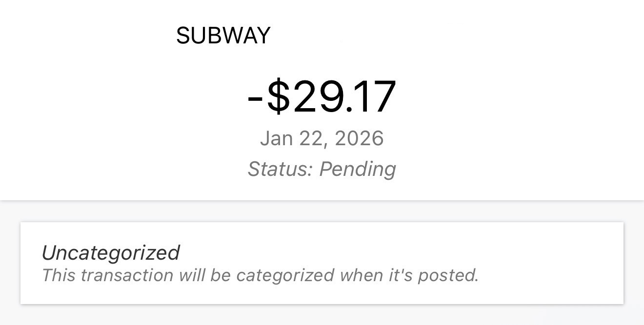
Task: Click the word Pending in the status line
Action: pos(357,169)
